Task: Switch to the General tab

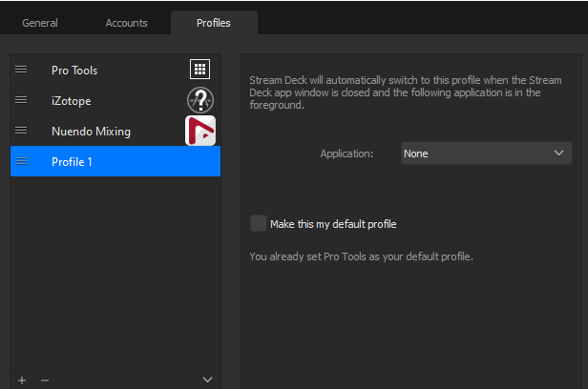Action: coord(40,23)
